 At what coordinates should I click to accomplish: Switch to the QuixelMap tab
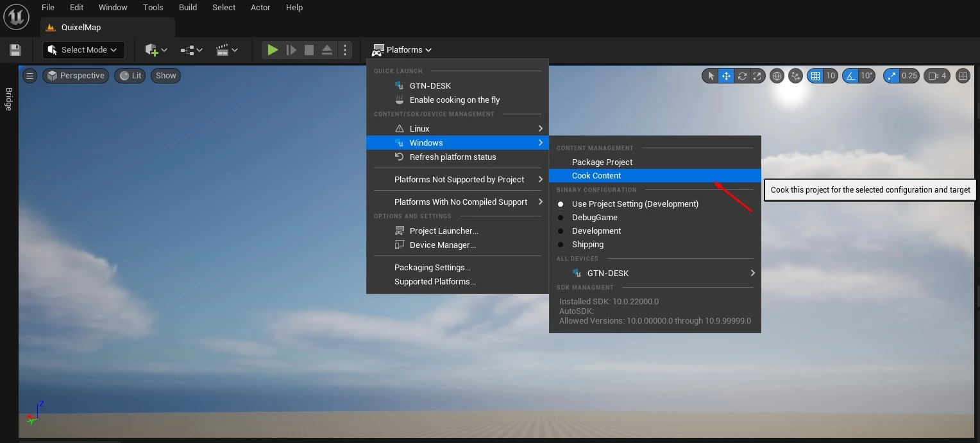point(81,28)
